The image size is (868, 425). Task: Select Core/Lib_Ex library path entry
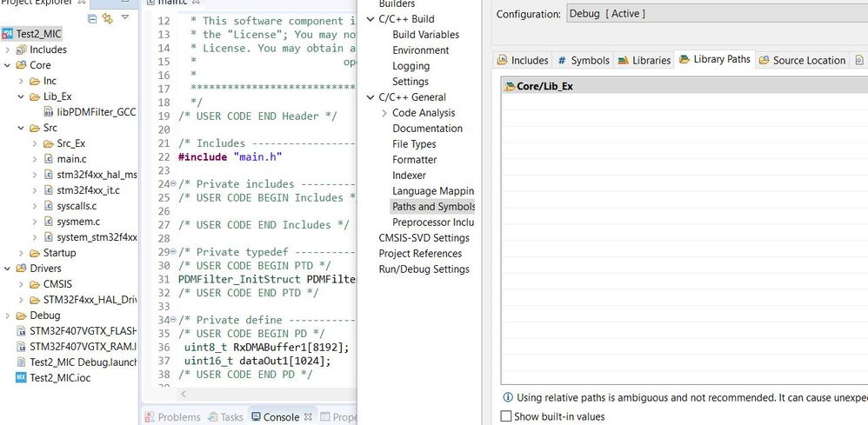684,86
